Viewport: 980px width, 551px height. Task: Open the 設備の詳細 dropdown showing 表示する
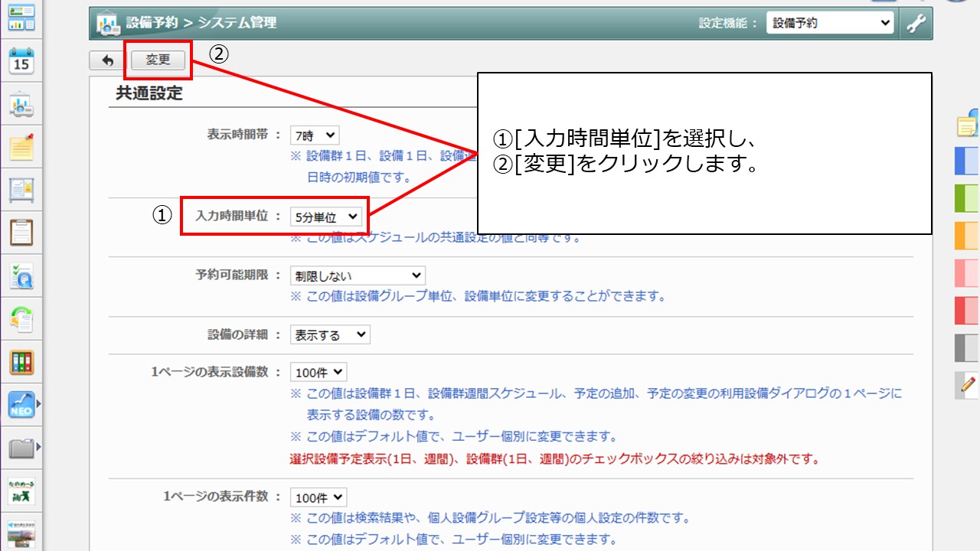tap(330, 334)
